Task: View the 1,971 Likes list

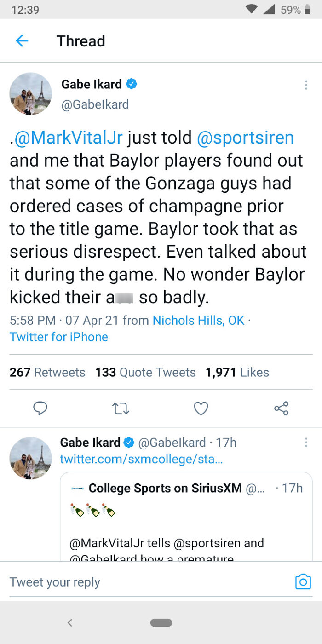Action: [237, 372]
